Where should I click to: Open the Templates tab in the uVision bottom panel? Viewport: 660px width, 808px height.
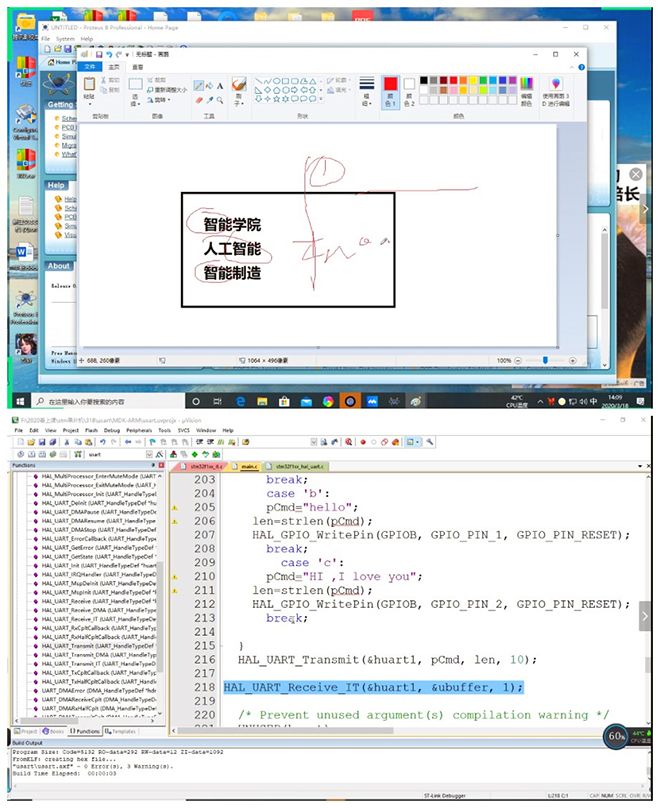[121, 731]
